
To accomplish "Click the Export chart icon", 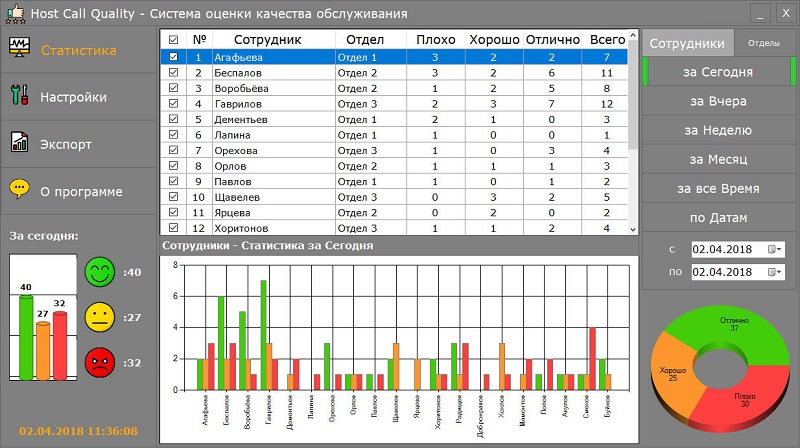I will pos(19,143).
